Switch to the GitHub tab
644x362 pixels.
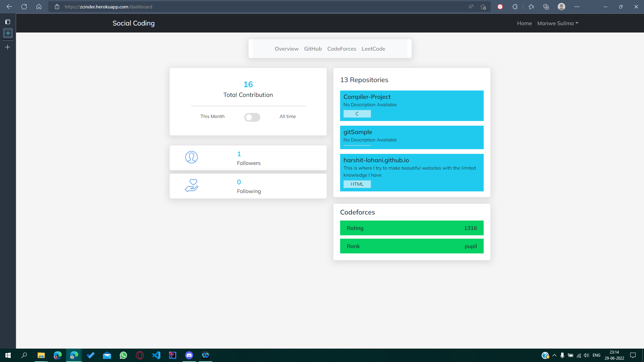(313, 49)
